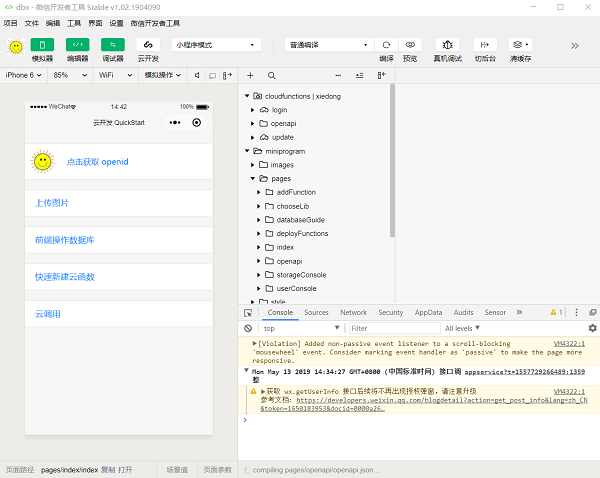Click the file tree vertical scrollbar
600x478 pixels.
tap(392, 161)
